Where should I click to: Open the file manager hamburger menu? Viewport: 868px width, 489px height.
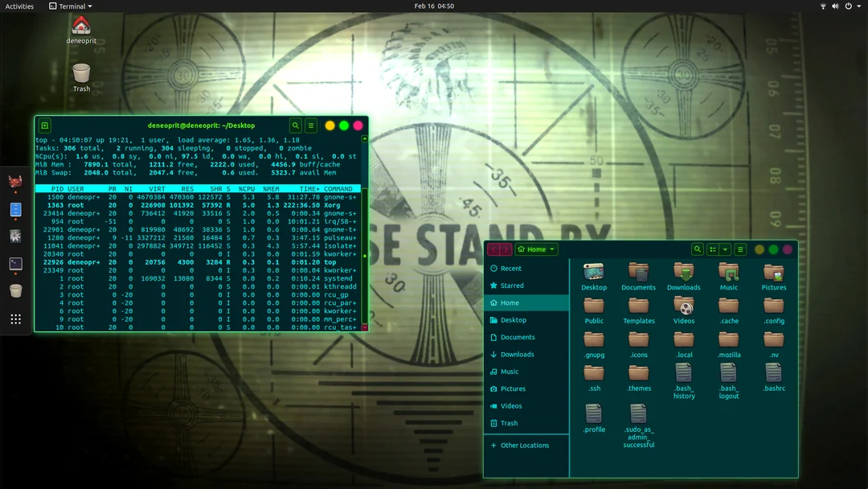741,249
